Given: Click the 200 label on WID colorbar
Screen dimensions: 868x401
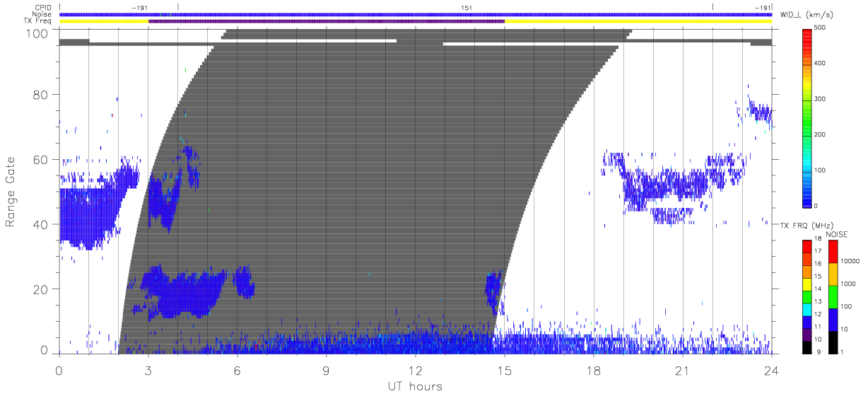Looking at the screenshot, I should click(819, 134).
